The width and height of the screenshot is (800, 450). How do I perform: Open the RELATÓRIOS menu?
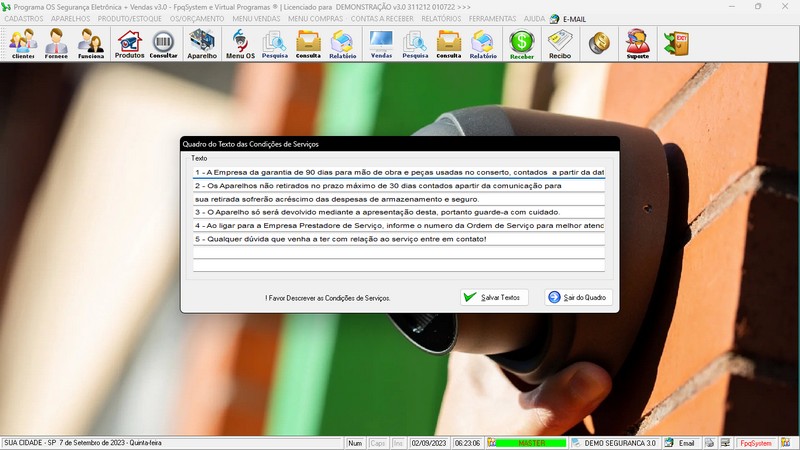pos(441,19)
